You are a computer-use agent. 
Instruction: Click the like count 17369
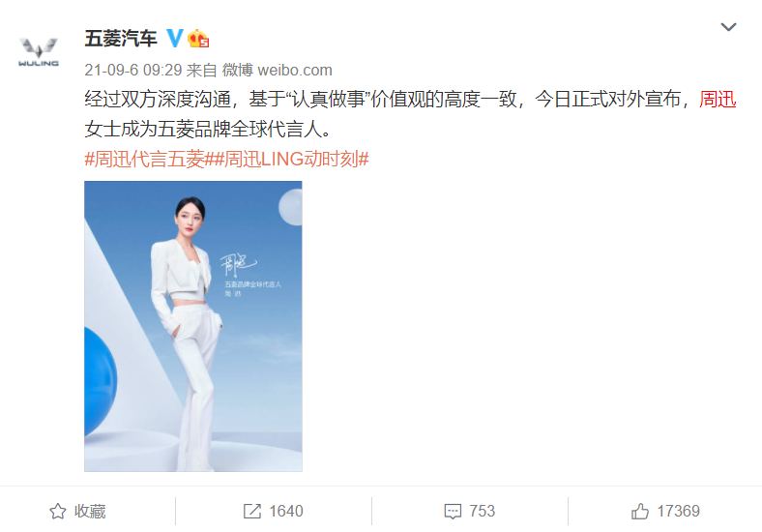679,511
